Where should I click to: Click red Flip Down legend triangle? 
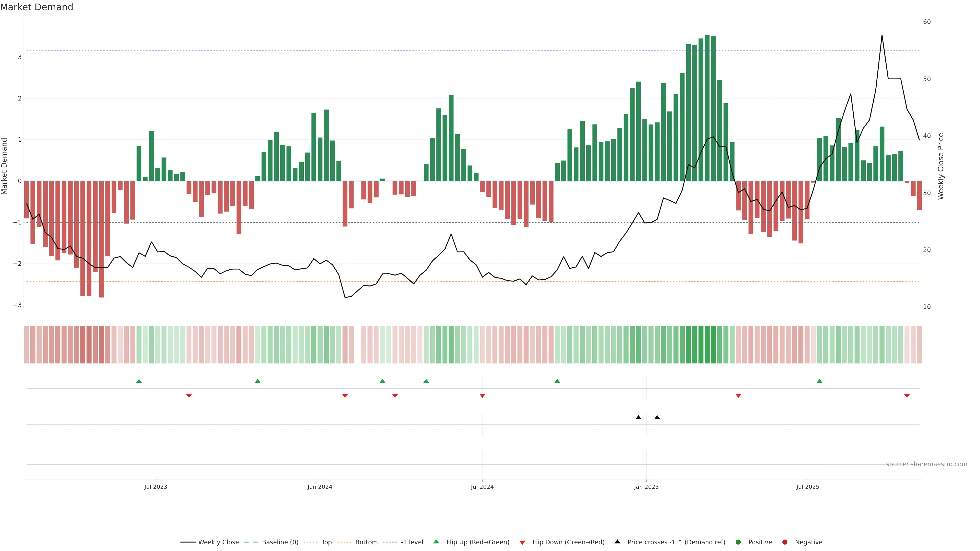tap(522, 542)
